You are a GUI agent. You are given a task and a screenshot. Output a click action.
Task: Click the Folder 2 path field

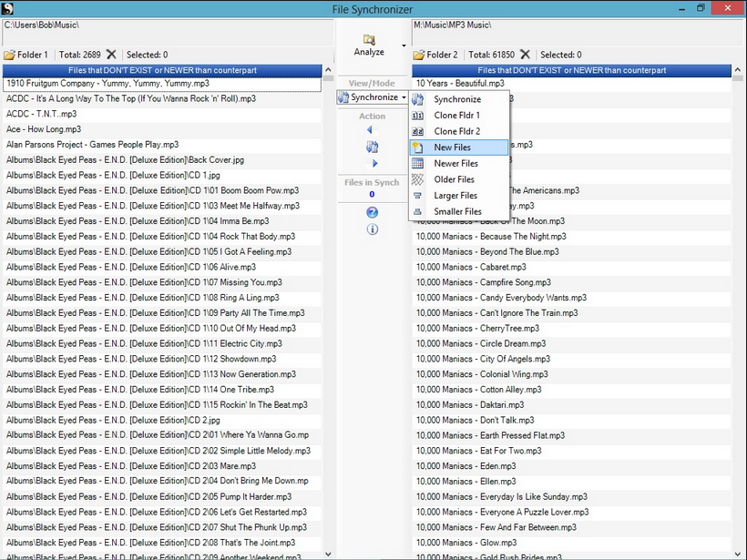point(578,33)
